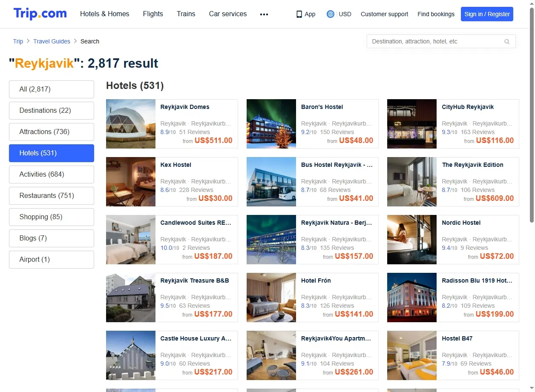The image size is (535, 392).
Task: Open Trains menu
Action: [x=186, y=14]
